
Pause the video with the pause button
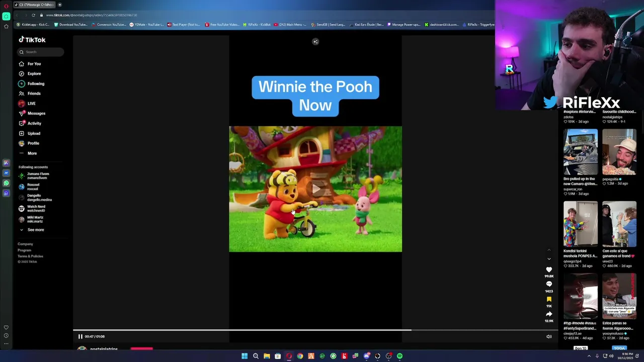80,336
